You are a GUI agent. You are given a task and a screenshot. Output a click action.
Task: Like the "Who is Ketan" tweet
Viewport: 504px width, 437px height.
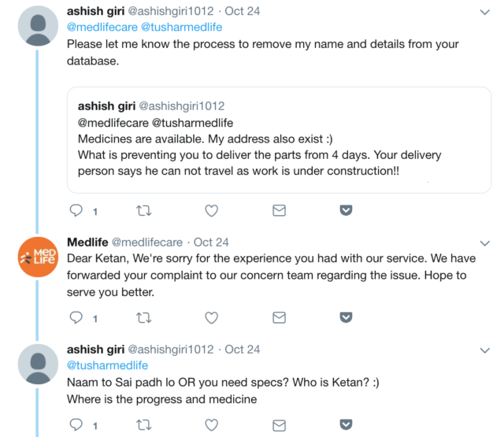coord(211,425)
